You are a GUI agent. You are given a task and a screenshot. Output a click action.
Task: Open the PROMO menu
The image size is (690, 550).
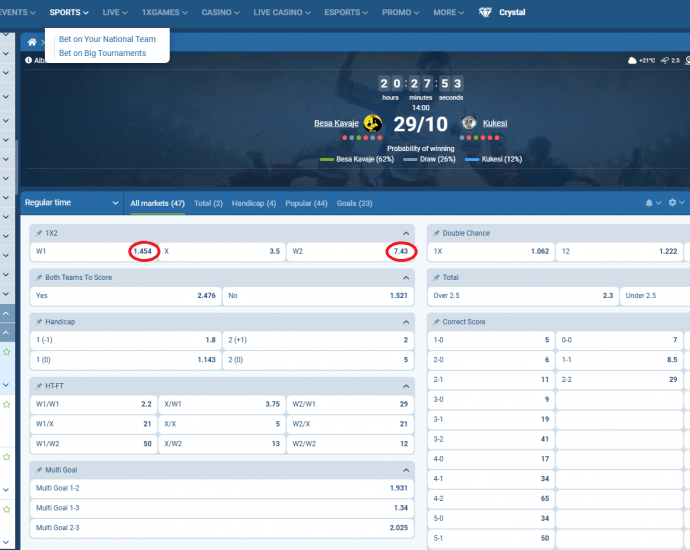click(400, 12)
